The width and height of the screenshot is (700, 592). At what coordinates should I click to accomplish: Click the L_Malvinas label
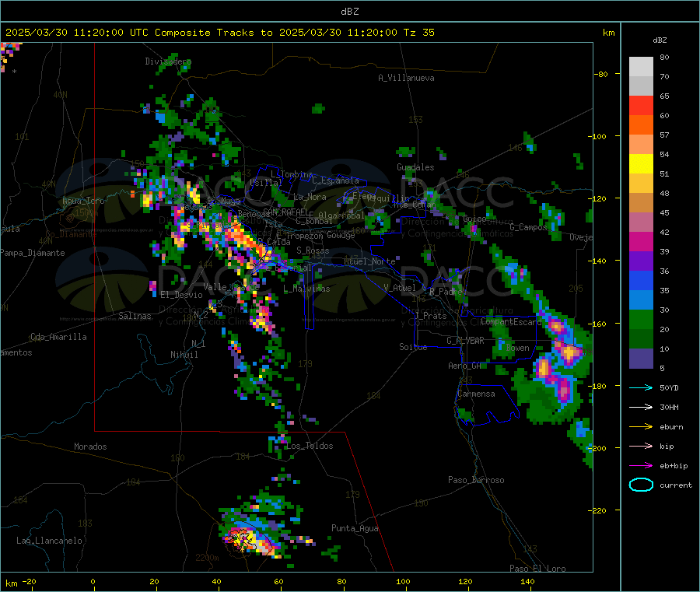click(x=306, y=289)
